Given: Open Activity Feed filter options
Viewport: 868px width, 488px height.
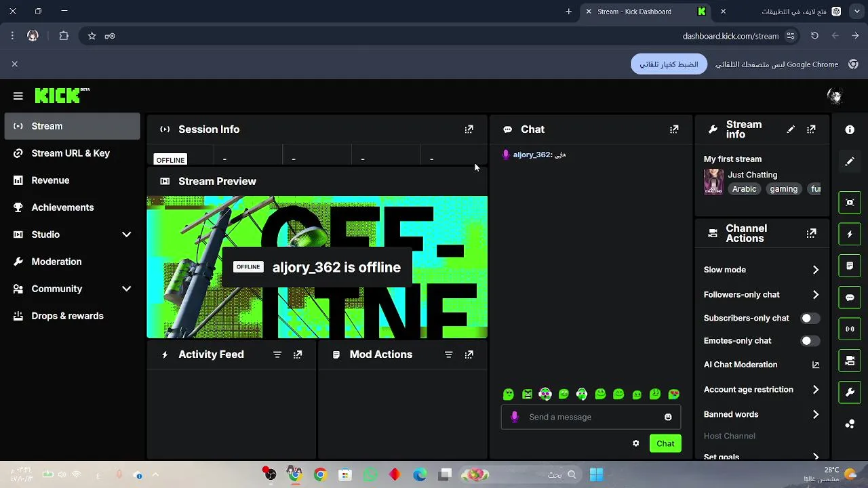Looking at the screenshot, I should [x=277, y=354].
